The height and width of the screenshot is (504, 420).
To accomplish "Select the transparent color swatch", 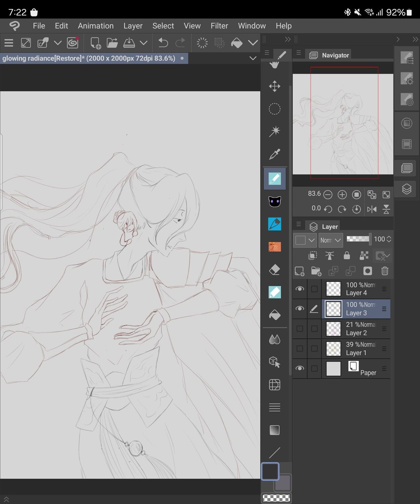I will (276, 498).
